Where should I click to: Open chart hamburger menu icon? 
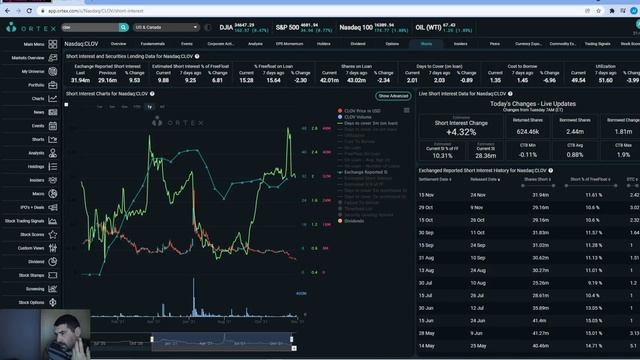(407, 110)
